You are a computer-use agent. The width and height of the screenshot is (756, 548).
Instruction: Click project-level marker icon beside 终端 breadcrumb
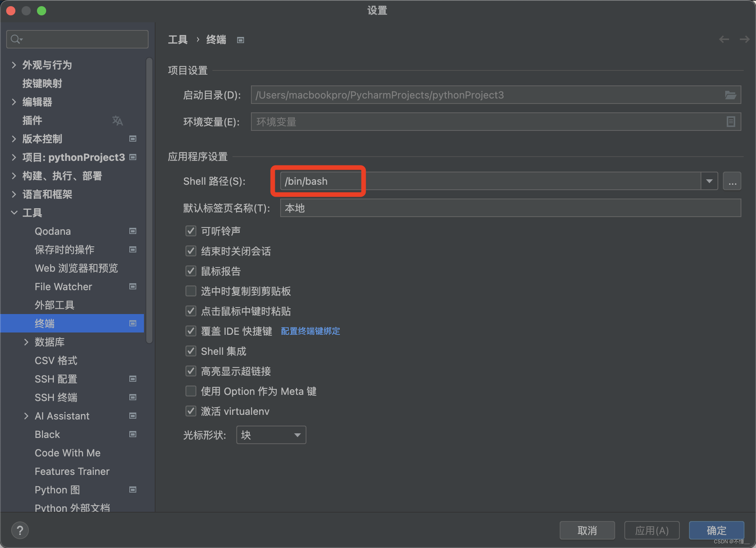point(241,40)
